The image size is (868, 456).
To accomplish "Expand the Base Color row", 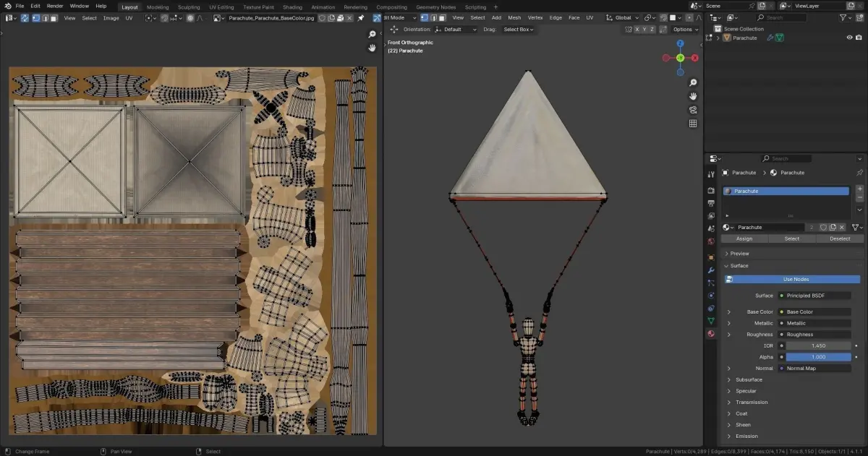I will [728, 312].
